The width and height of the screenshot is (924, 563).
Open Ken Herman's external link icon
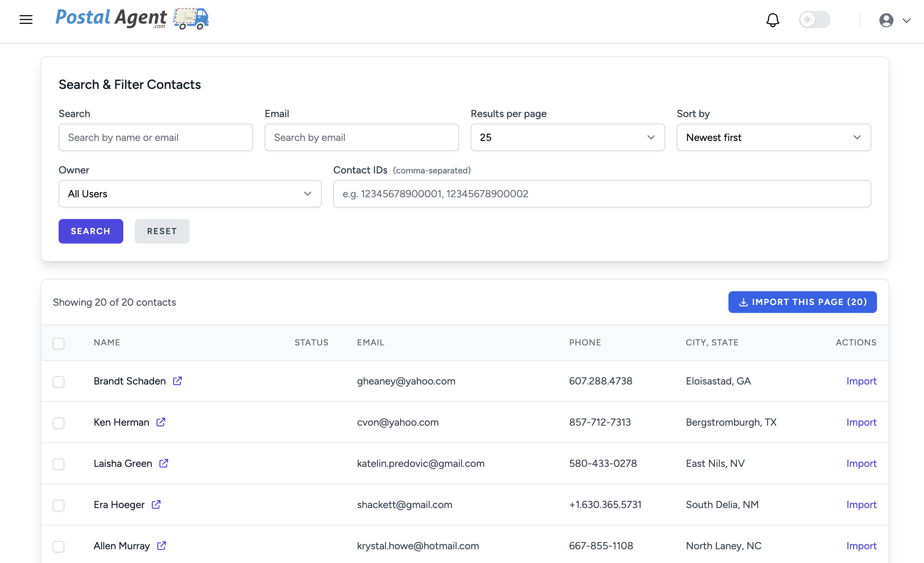point(161,422)
